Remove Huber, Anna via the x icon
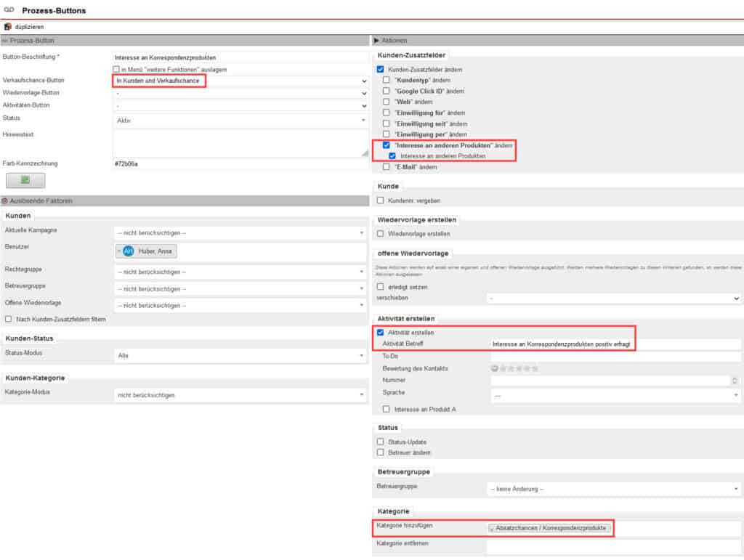Image resolution: width=744 pixels, height=560 pixels. pos(119,250)
